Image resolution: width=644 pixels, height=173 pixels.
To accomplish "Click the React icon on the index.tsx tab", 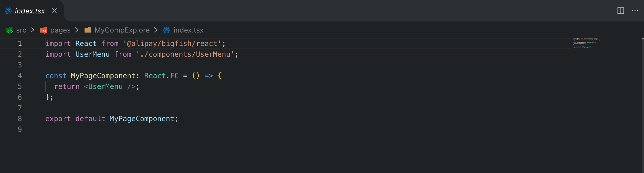I will click(8, 11).
